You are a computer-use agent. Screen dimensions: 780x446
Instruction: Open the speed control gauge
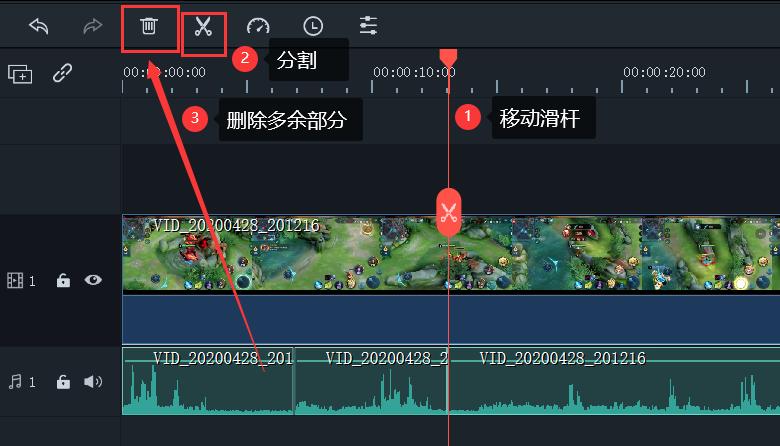[258, 26]
